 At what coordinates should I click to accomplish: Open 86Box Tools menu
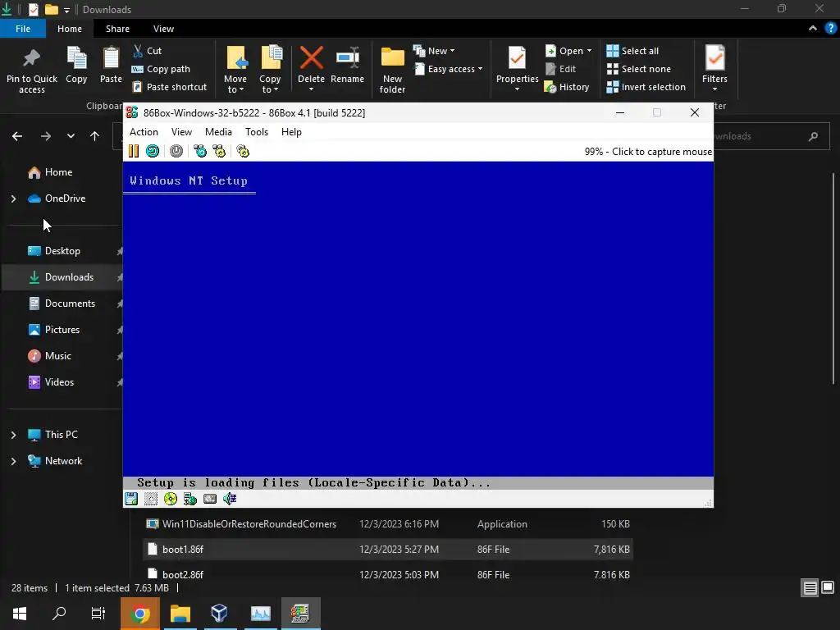(x=257, y=132)
